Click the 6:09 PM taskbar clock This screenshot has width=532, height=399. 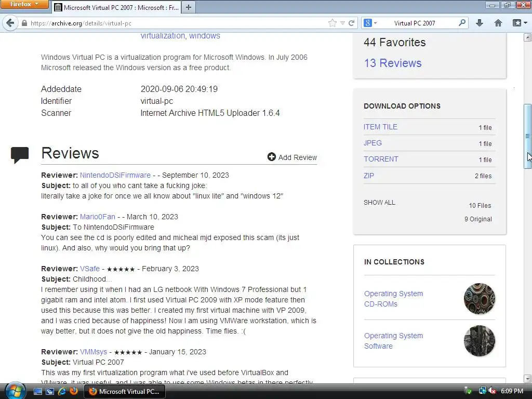[512, 391]
